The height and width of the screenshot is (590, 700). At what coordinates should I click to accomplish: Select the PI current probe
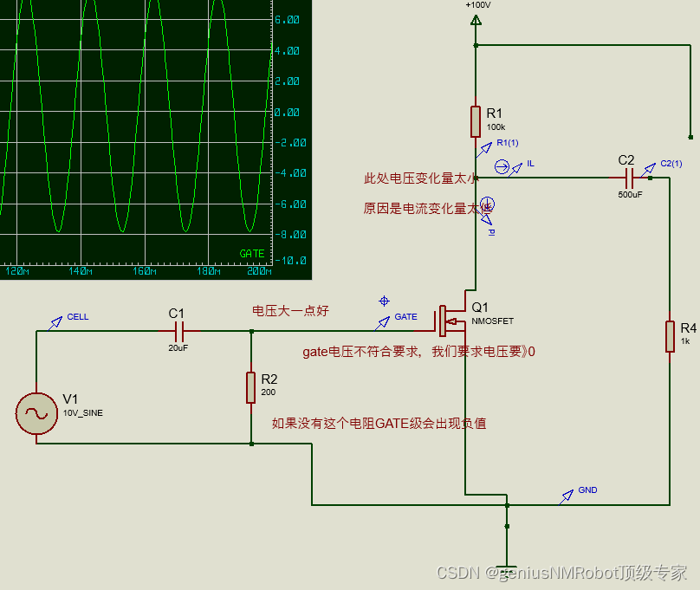[487, 210]
